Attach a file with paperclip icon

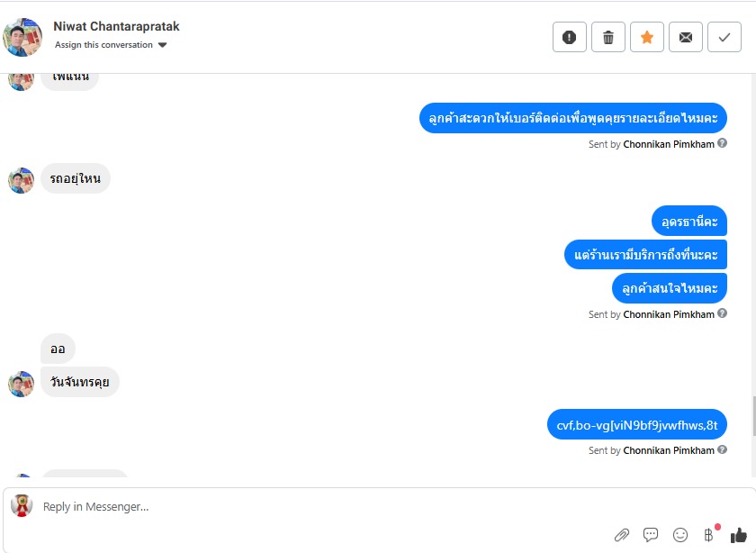[x=622, y=535]
